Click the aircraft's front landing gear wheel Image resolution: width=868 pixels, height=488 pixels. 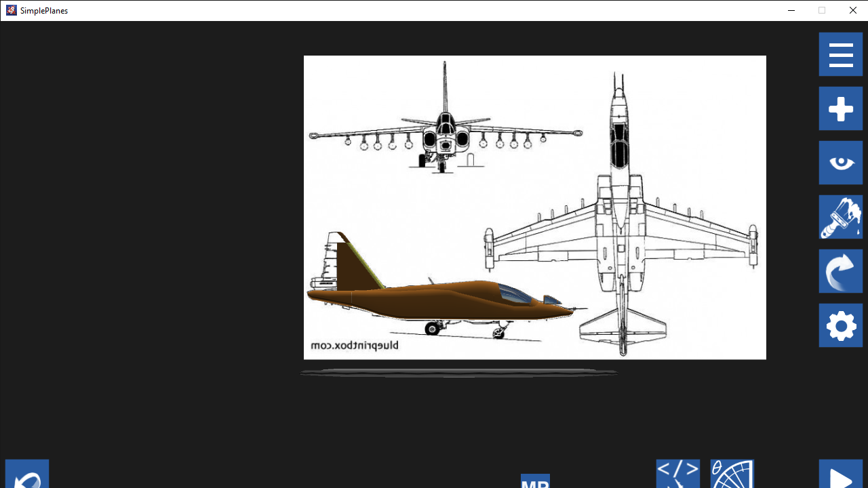tap(500, 331)
